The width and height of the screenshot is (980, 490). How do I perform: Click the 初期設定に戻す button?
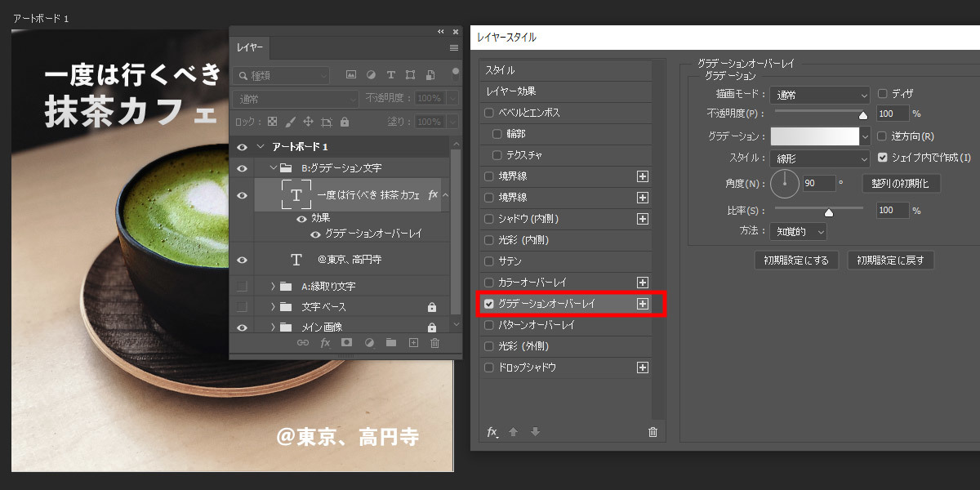pos(891,261)
